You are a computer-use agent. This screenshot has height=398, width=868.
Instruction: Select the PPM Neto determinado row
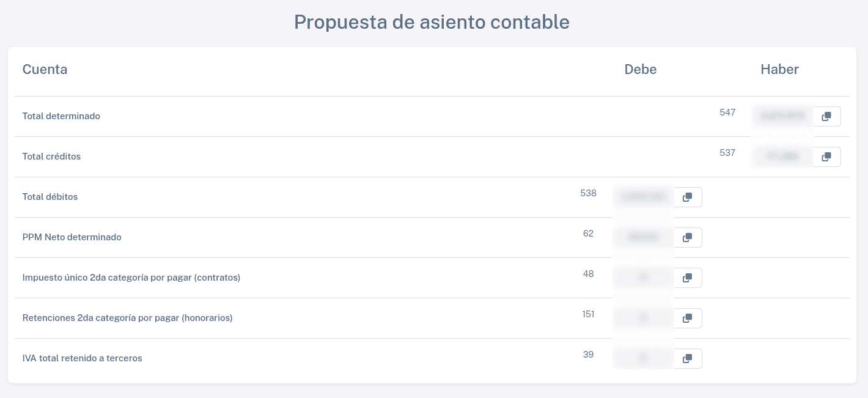(x=72, y=237)
